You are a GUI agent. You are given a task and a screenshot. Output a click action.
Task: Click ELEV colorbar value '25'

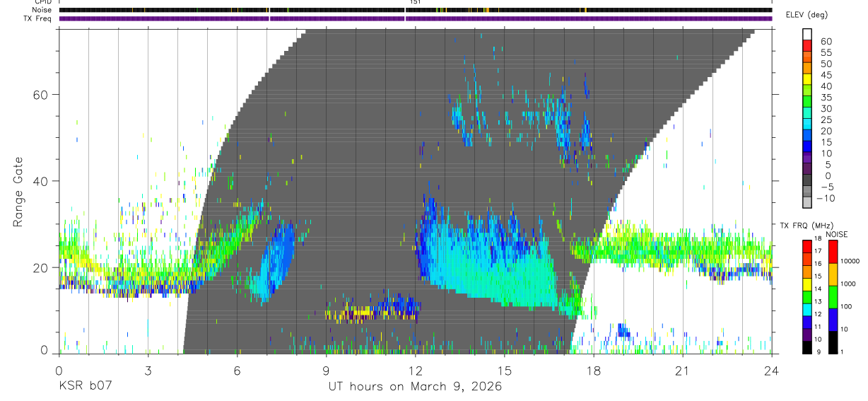(826, 120)
